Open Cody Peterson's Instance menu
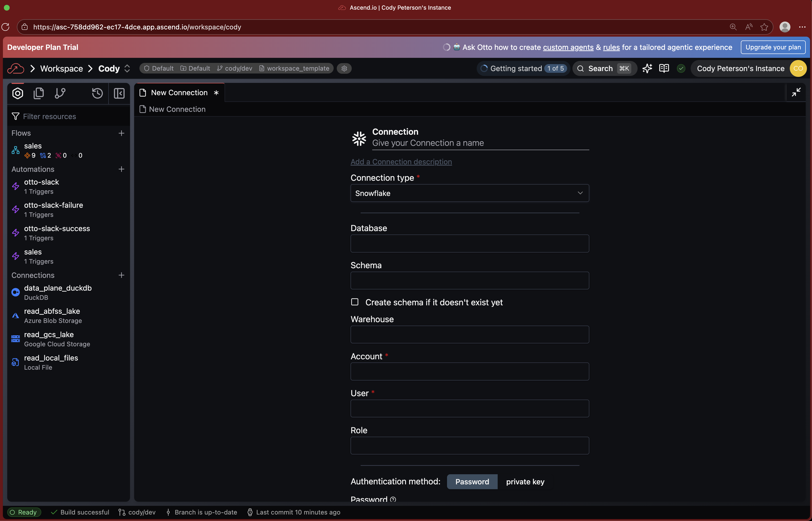The height and width of the screenshot is (521, 812). (740, 68)
